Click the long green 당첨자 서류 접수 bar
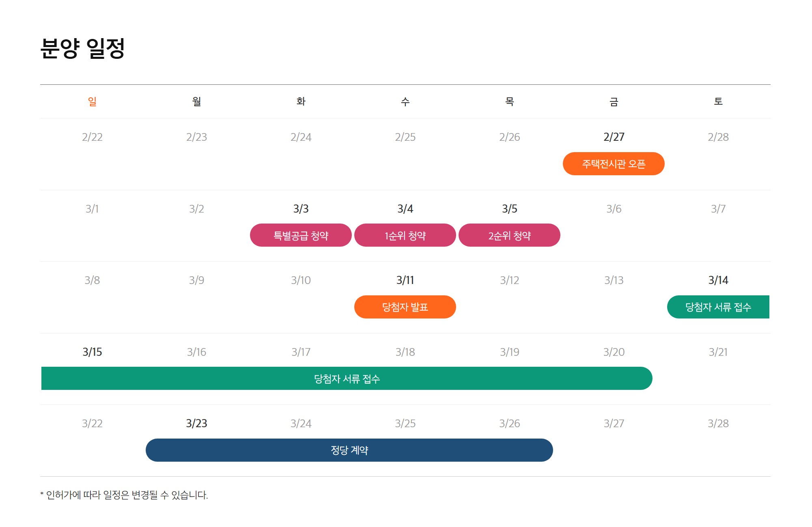 pos(347,379)
